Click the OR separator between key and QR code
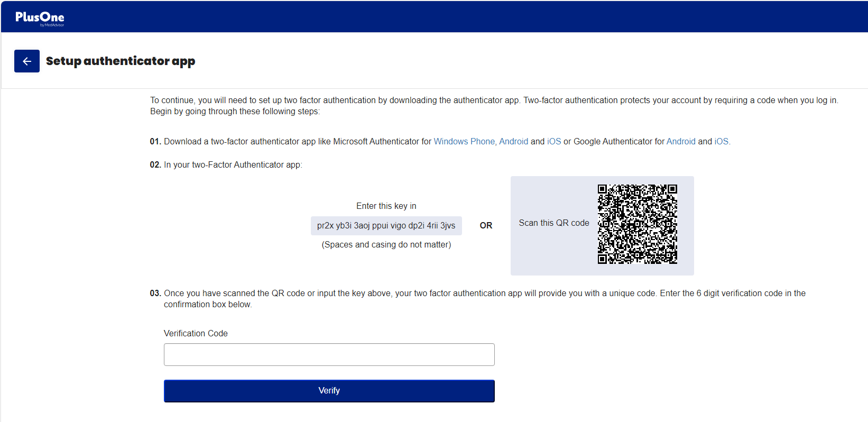Image resolution: width=868 pixels, height=422 pixels. click(x=486, y=225)
